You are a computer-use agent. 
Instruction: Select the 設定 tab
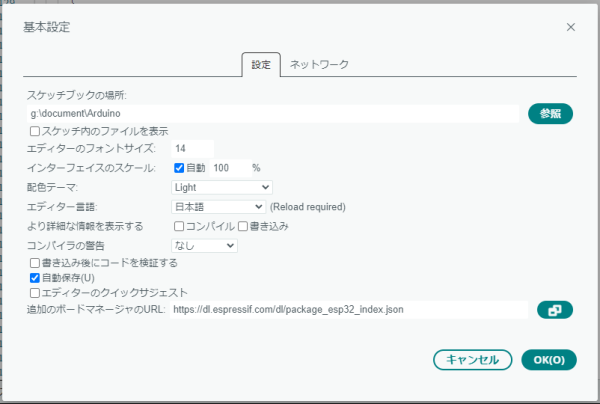(x=261, y=65)
